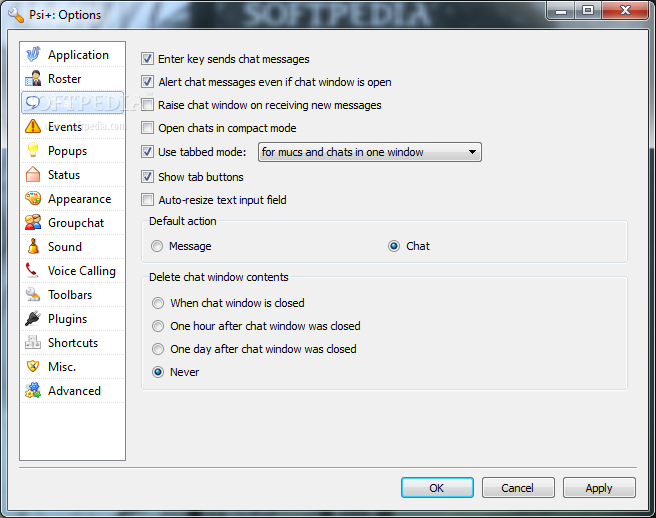656x518 pixels.
Task: Click the Cancel button
Action: 518,487
